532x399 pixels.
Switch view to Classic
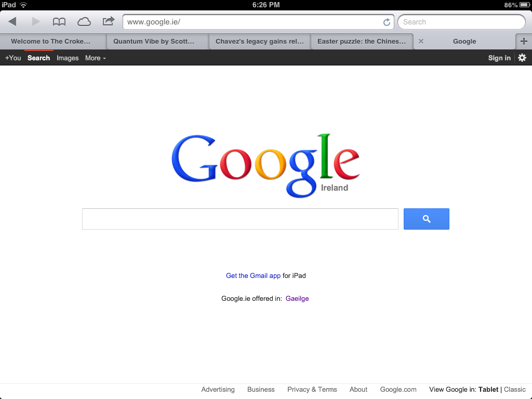pyautogui.click(x=515, y=390)
